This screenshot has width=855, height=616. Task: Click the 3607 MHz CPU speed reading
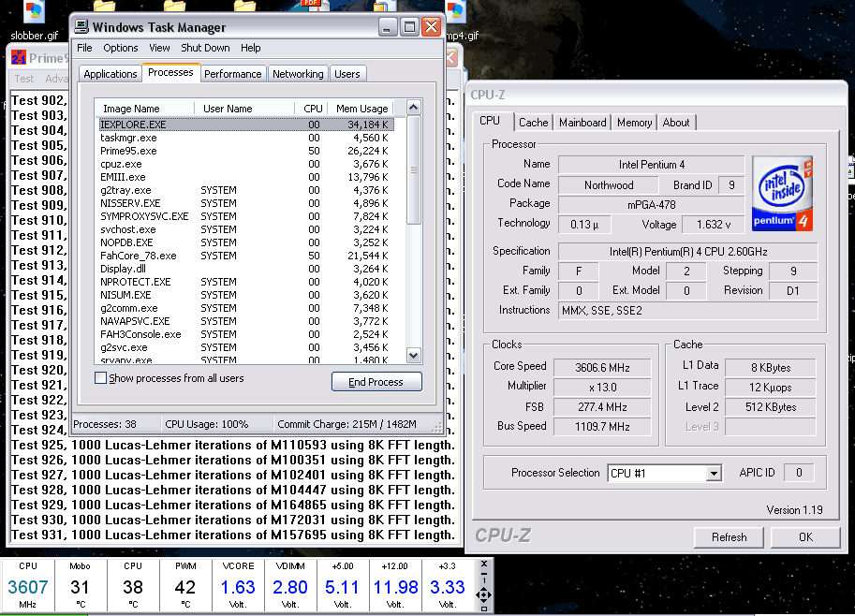click(28, 586)
